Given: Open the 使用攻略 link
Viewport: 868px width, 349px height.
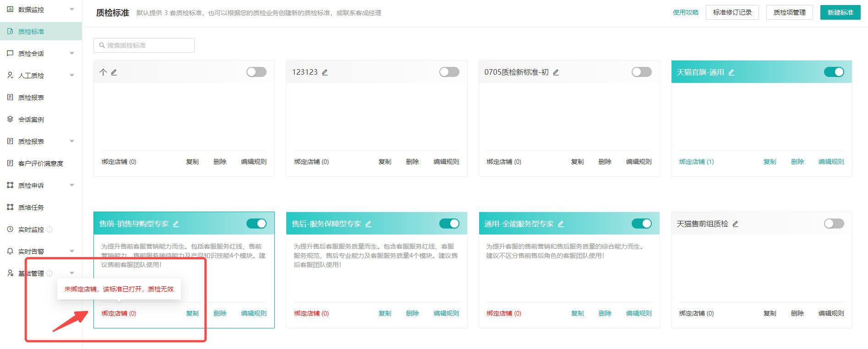Looking at the screenshot, I should coord(686,12).
